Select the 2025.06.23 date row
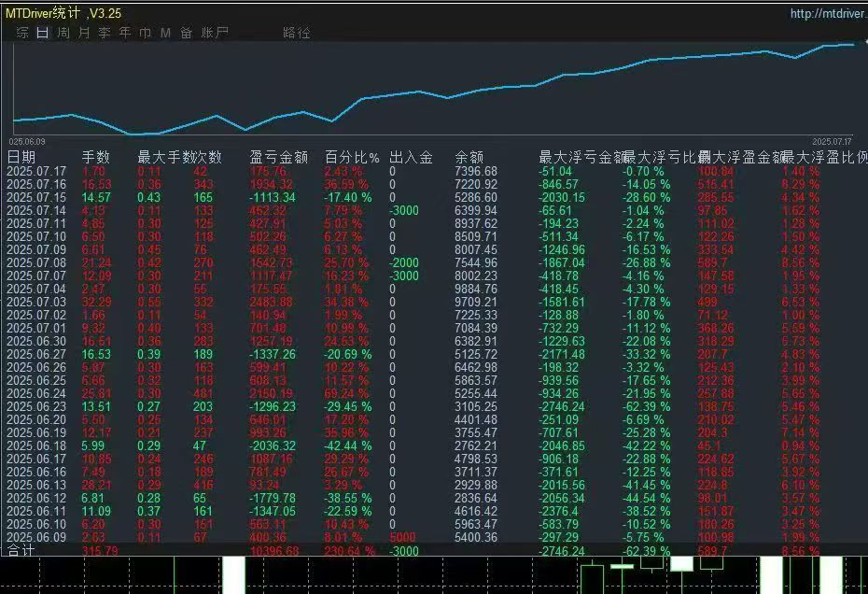The width and height of the screenshot is (868, 594). [36, 406]
